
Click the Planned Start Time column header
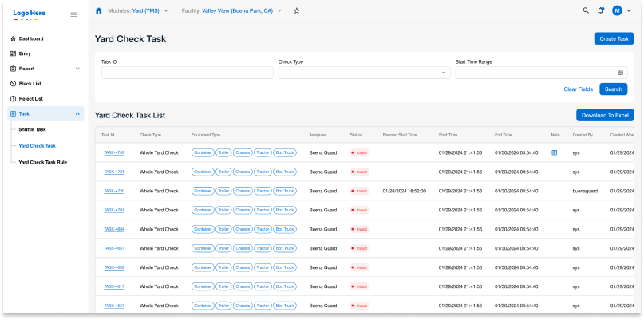400,135
